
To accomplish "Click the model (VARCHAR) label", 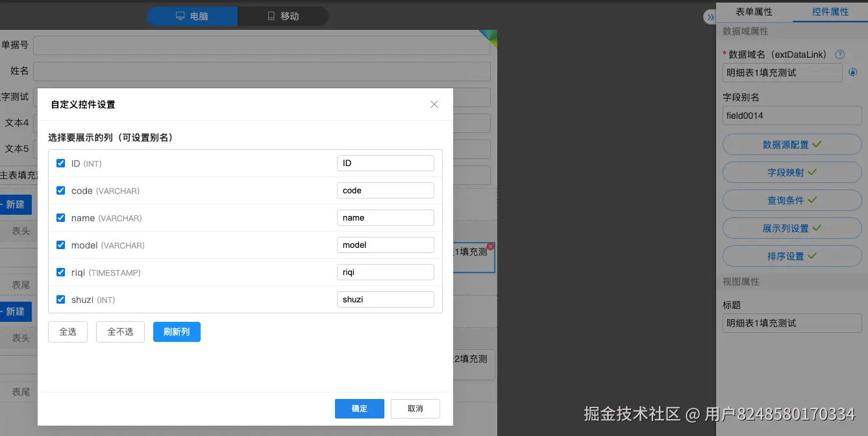I will point(108,245).
